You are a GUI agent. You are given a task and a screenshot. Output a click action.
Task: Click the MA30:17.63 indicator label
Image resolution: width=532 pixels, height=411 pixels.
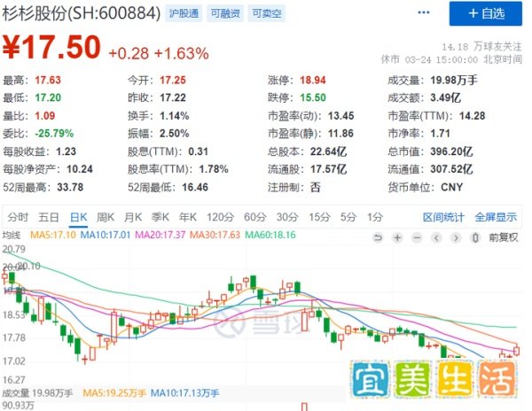pyautogui.click(x=215, y=235)
